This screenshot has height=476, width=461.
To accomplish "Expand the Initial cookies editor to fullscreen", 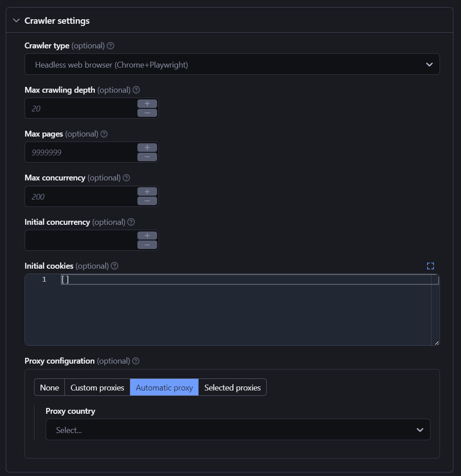I will [430, 266].
